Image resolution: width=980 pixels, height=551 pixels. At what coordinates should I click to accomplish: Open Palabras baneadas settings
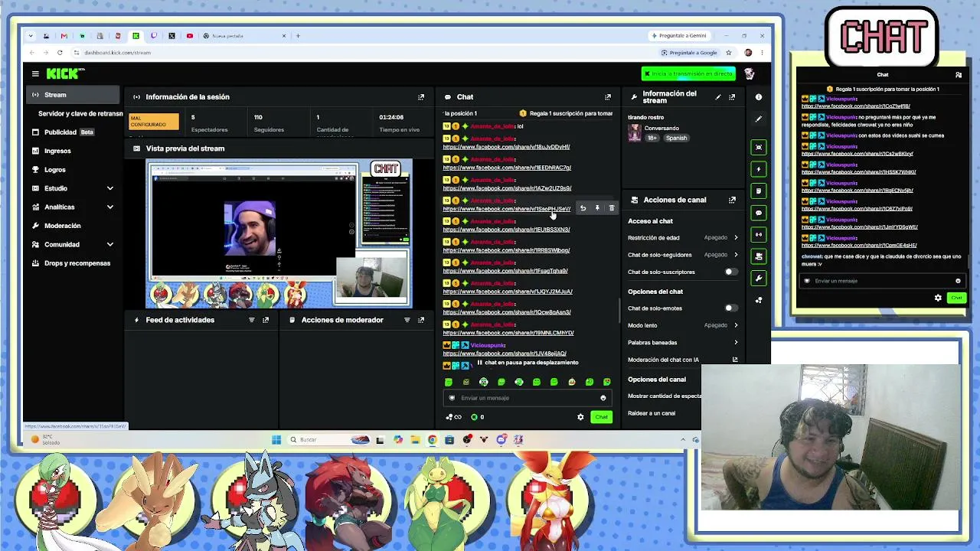[683, 343]
